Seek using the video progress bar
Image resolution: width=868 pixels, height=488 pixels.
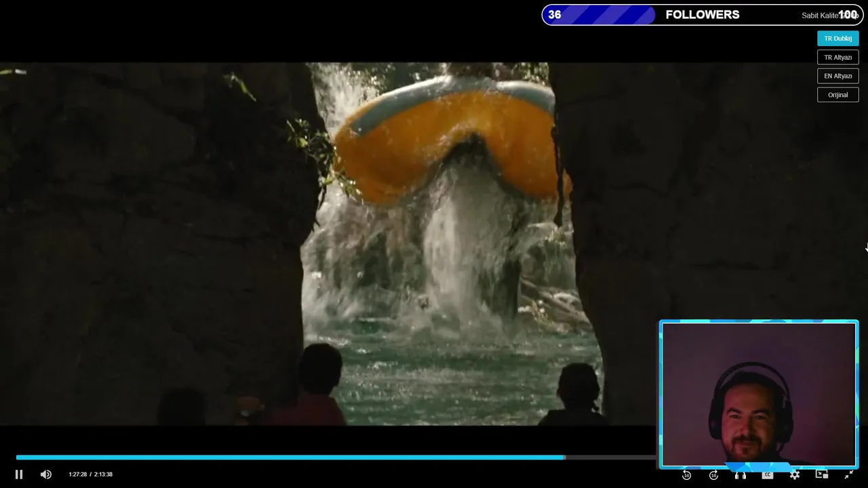(x=337, y=457)
